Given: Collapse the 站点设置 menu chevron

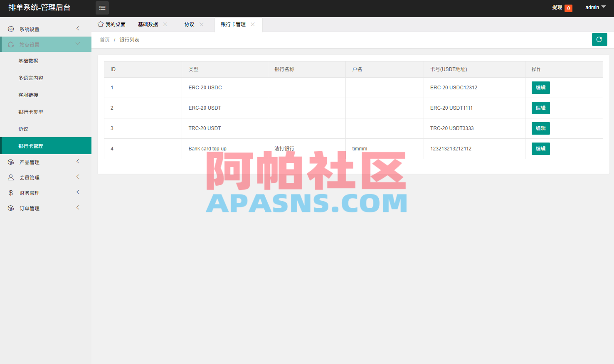Looking at the screenshot, I should pyautogui.click(x=78, y=44).
